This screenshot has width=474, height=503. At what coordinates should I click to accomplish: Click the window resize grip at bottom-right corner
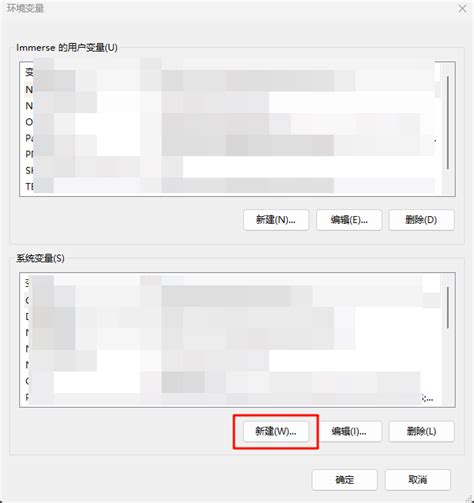point(469,499)
